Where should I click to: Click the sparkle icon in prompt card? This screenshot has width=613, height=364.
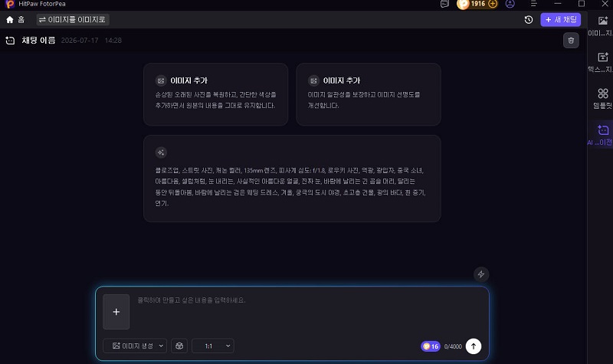(x=161, y=152)
